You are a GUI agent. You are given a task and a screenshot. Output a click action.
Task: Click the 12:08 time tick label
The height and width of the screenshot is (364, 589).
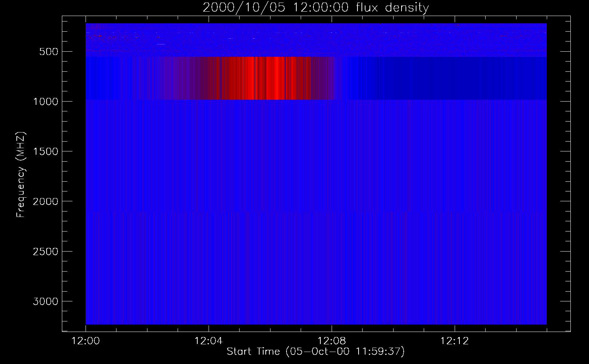click(332, 341)
